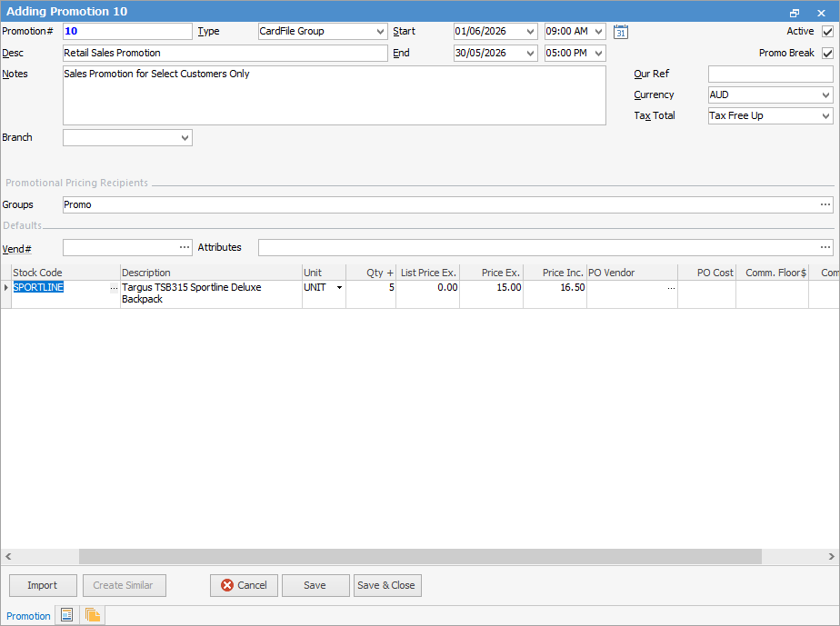
Task: Click the empty Comm. Floor$ cell for SPORTLINE
Action: (x=772, y=293)
